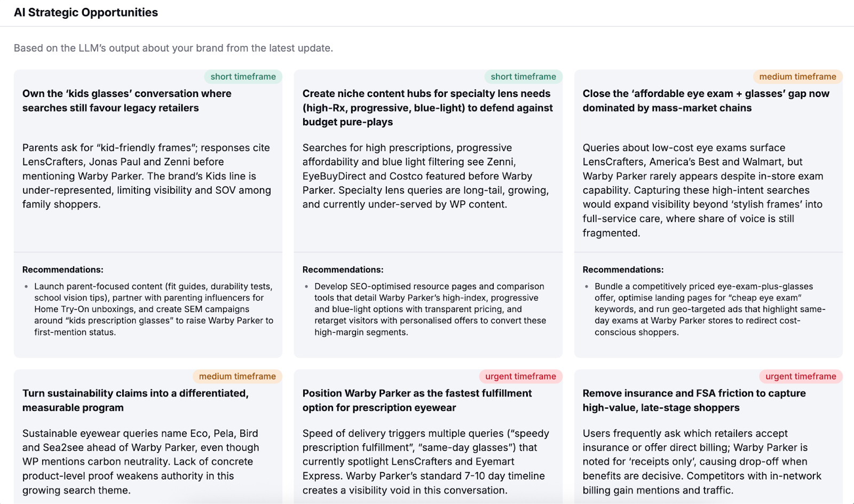This screenshot has height=504, width=854.
Task: Select the 'medium timeframe' badge on sustainability card
Action: (x=238, y=376)
